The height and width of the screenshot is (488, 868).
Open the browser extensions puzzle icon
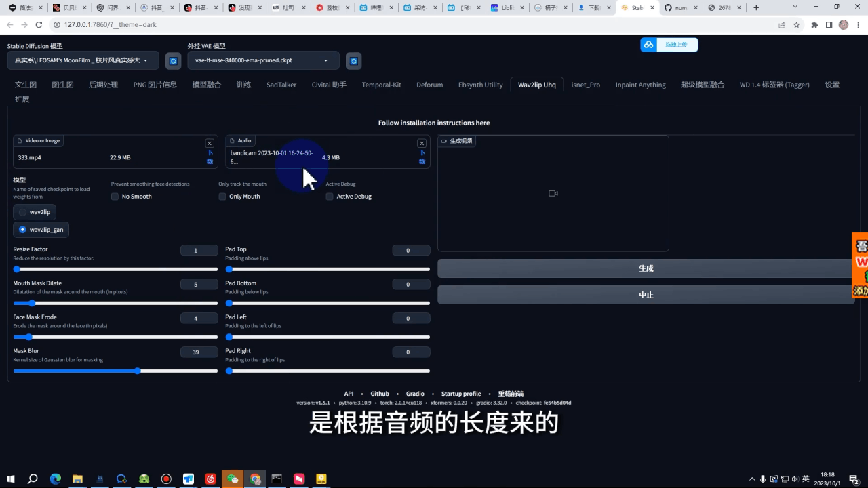click(814, 24)
